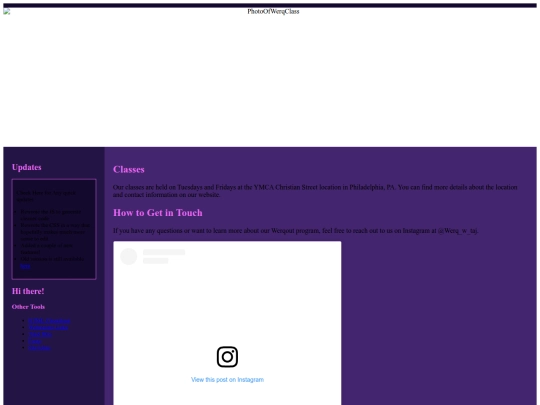The width and height of the screenshot is (540, 405).
Task: Click the Instagram logo in the embed
Action: click(x=227, y=357)
